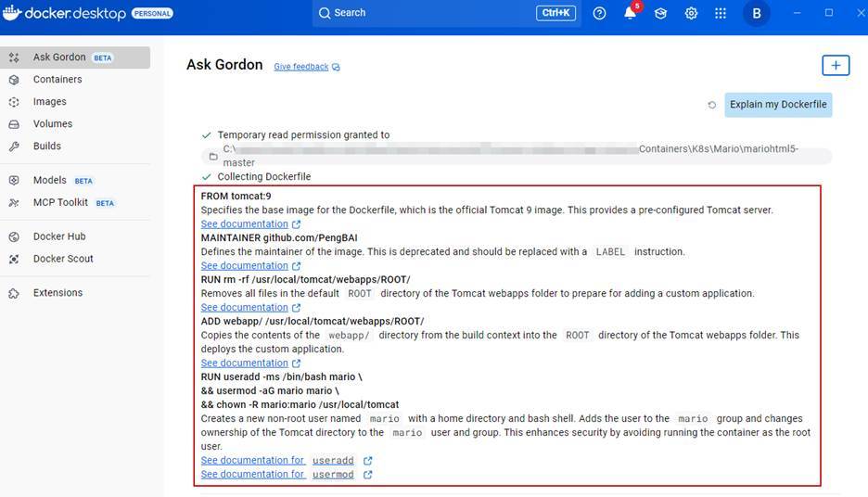Click external link icon after usermod

[x=367, y=475]
